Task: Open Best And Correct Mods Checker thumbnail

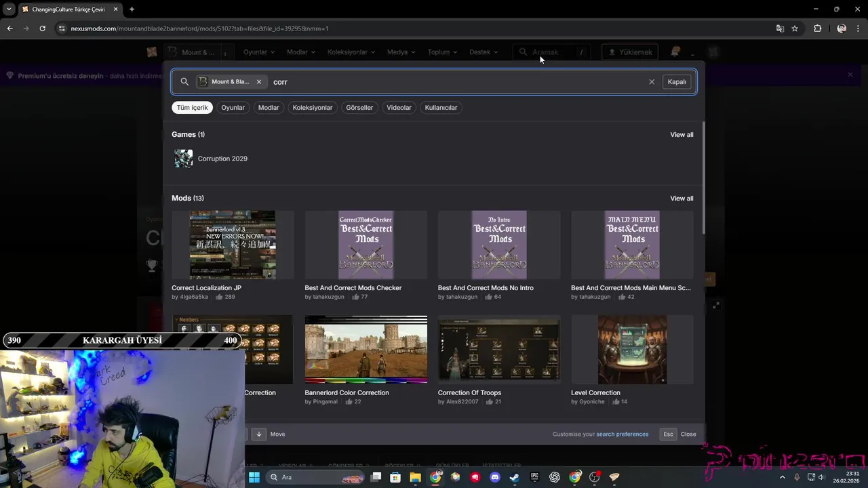Action: click(x=366, y=245)
